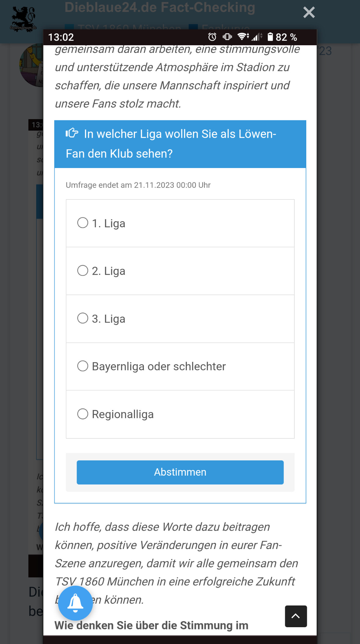The width and height of the screenshot is (360, 644).
Task: Tap the vibrate mode status icon
Action: click(227, 37)
